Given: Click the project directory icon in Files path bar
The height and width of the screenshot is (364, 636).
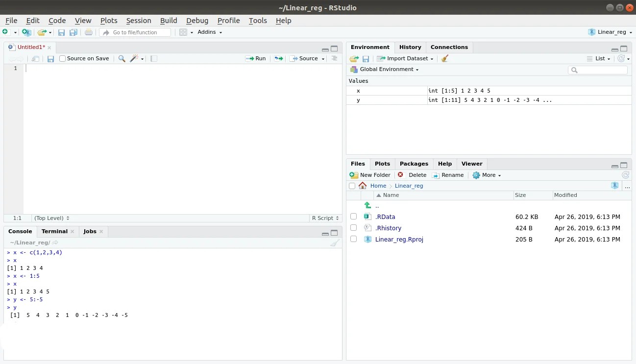Looking at the screenshot, I should (x=615, y=186).
